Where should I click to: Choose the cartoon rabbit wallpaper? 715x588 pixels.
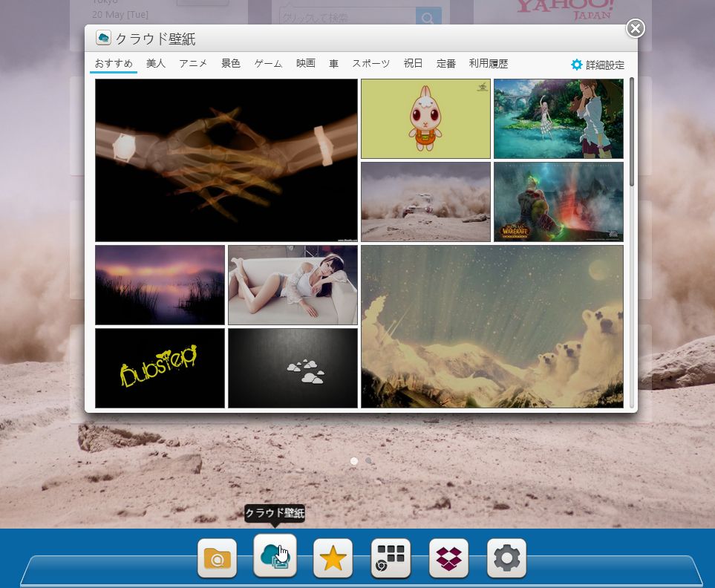click(426, 119)
